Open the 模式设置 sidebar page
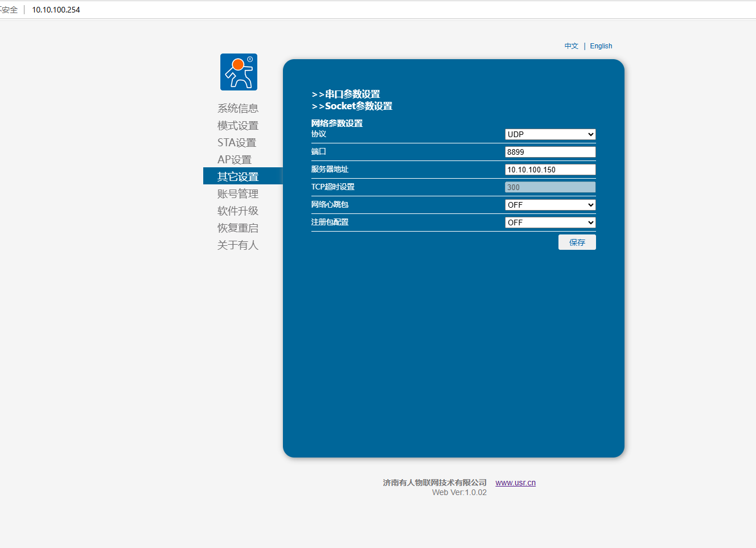The image size is (756, 548). click(x=238, y=125)
